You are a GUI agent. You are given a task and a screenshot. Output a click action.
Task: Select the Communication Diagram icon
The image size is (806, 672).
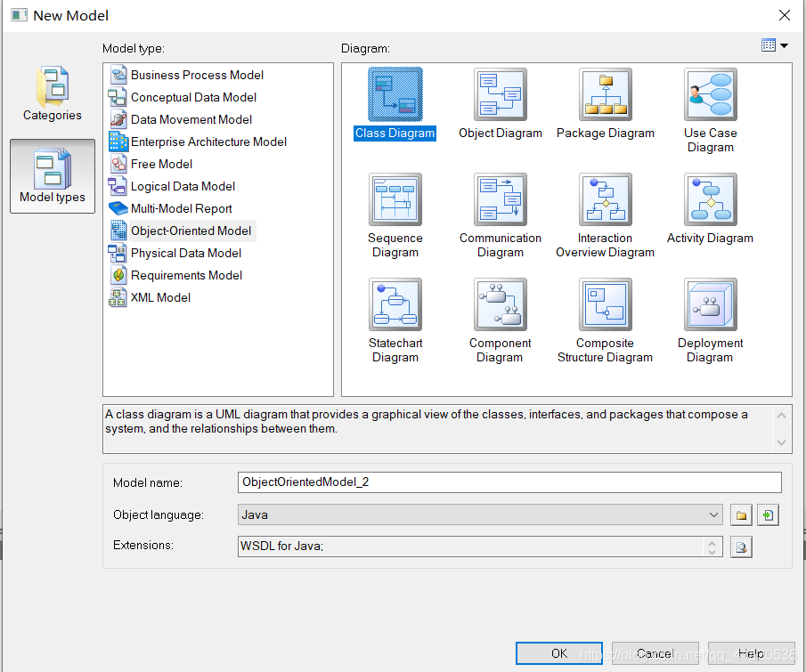pyautogui.click(x=501, y=199)
